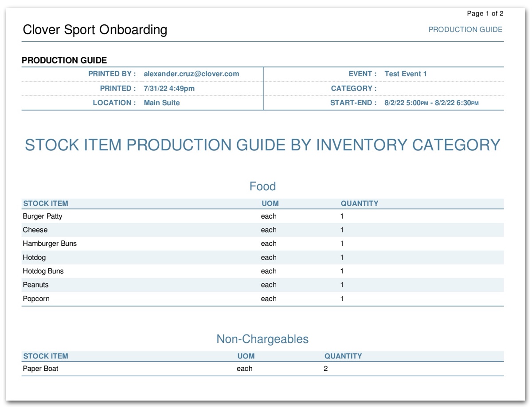Click the each UOM for Paper Boat
Image resolution: width=532 pixels, height=409 pixels.
click(244, 369)
